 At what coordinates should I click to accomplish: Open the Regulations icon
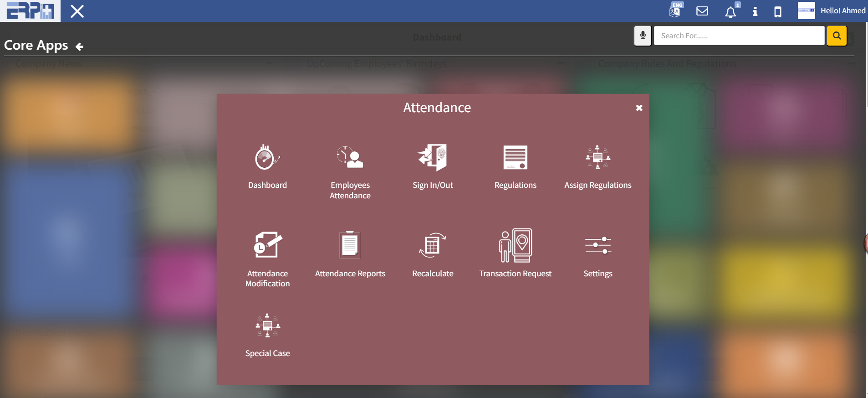tap(515, 158)
